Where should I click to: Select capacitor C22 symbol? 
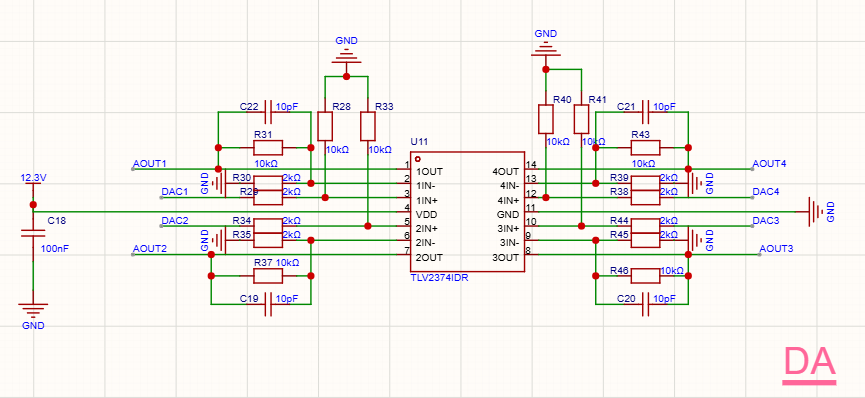(x=268, y=112)
